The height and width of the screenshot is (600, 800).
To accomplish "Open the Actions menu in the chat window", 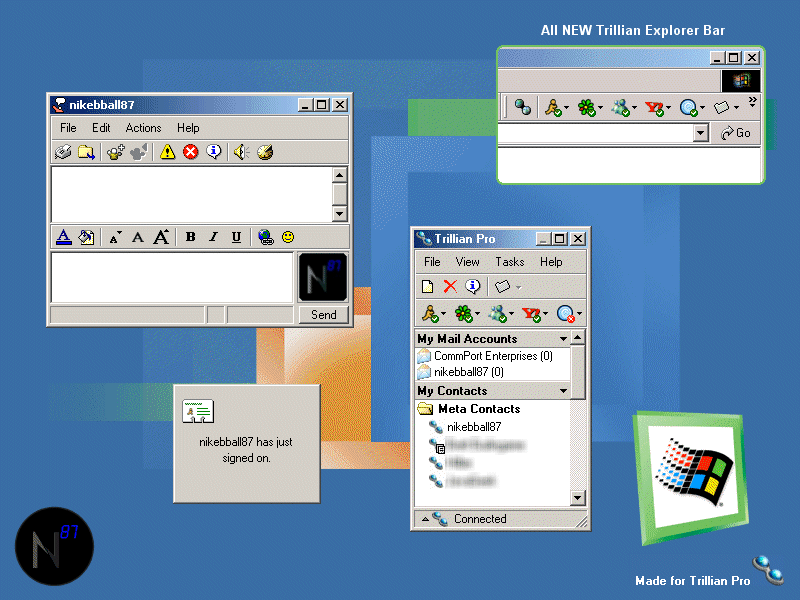I will click(x=143, y=127).
